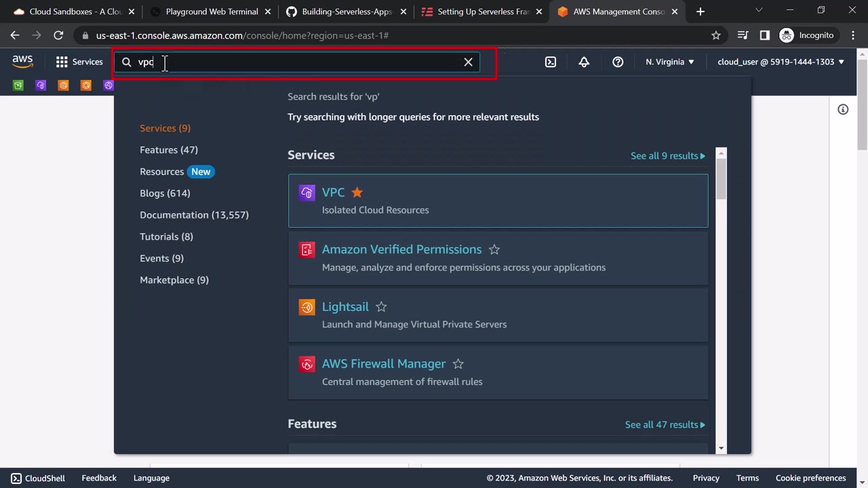View site information lock icon
The width and height of the screenshot is (868, 488).
point(84,35)
